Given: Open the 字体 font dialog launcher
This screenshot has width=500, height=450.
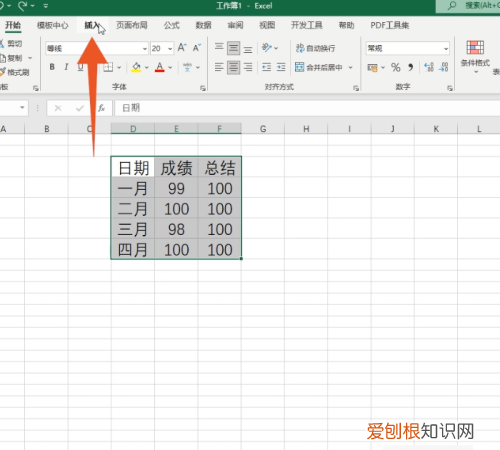Looking at the screenshot, I should pyautogui.click(x=202, y=88).
